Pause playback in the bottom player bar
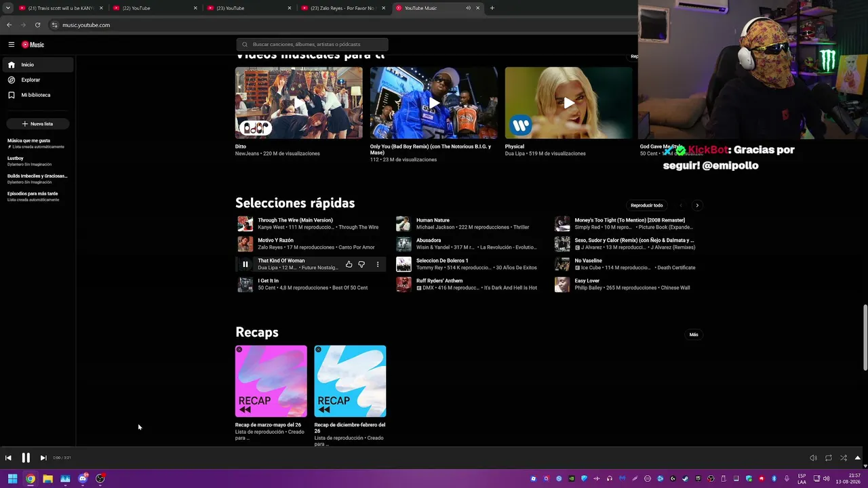The image size is (868, 488). 26,458
